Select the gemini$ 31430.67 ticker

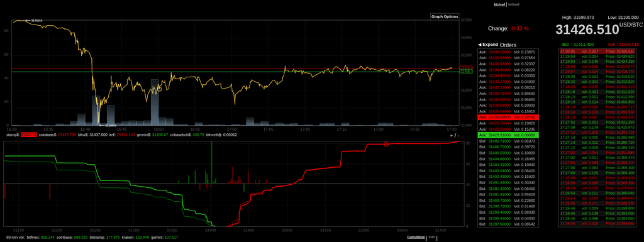(152, 135)
